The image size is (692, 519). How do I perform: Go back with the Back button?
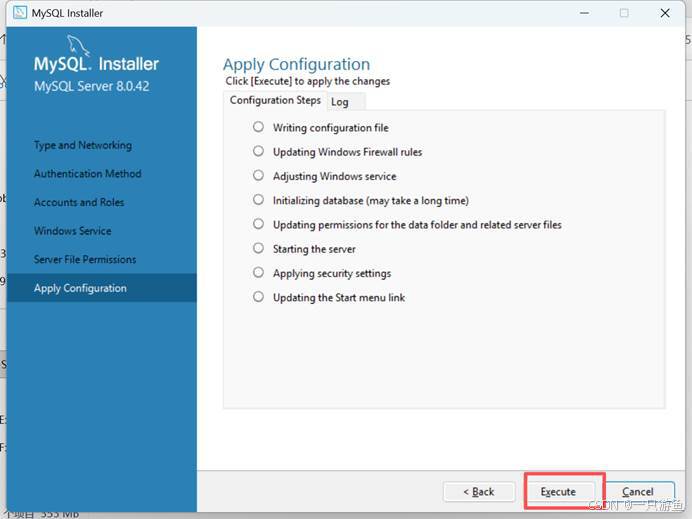click(479, 491)
